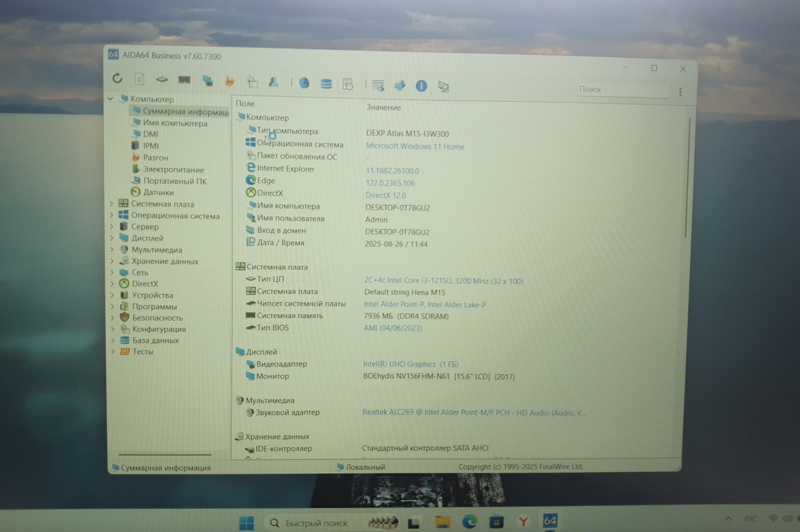800x532 pixels.
Task: Open the Intel Alder Point-P chipset link
Action: [425, 304]
